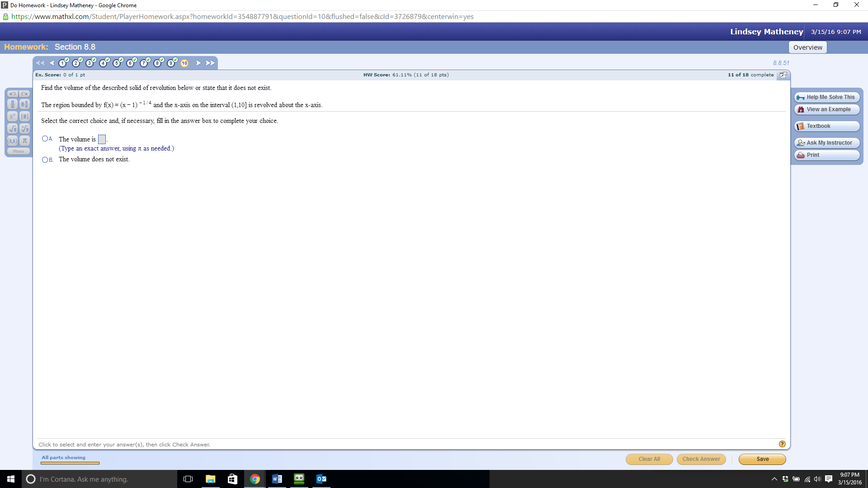
Task: Click the redo arrow in the math palette
Action: click(25, 94)
